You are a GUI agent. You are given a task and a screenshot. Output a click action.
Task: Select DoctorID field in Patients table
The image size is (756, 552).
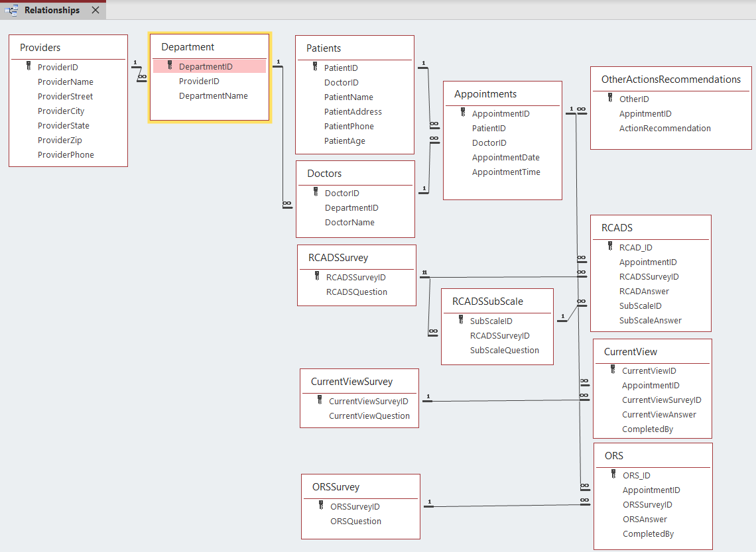342,83
